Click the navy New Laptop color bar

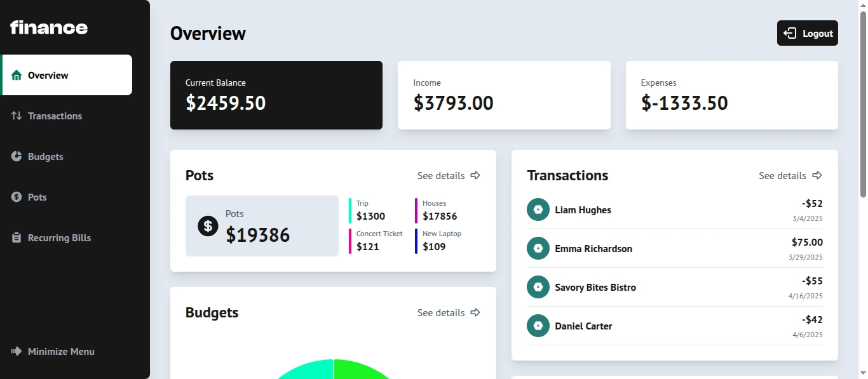coord(416,241)
